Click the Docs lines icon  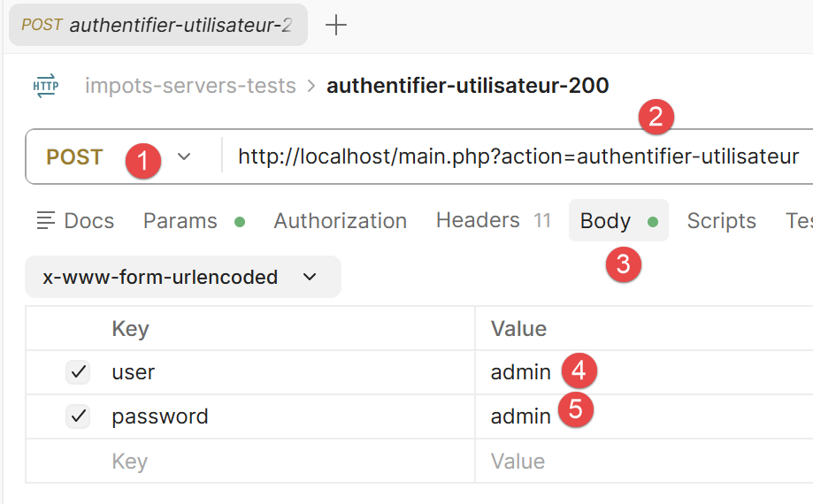(46, 221)
